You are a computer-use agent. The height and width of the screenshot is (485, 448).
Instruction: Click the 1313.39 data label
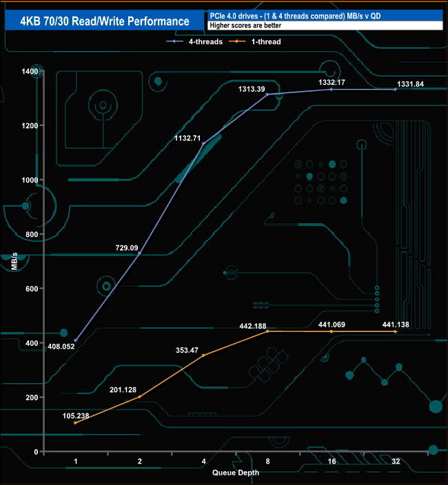click(x=252, y=90)
